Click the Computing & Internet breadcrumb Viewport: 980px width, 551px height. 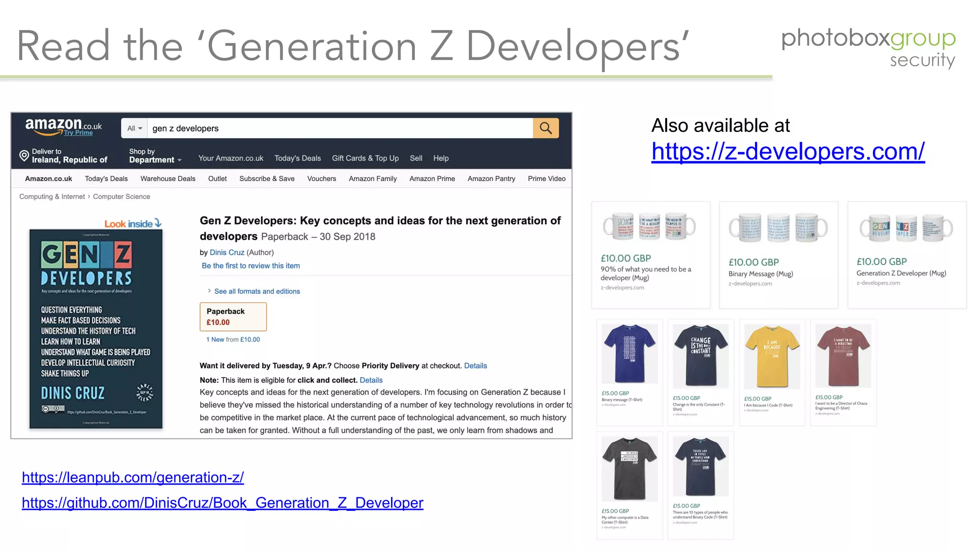(x=52, y=197)
